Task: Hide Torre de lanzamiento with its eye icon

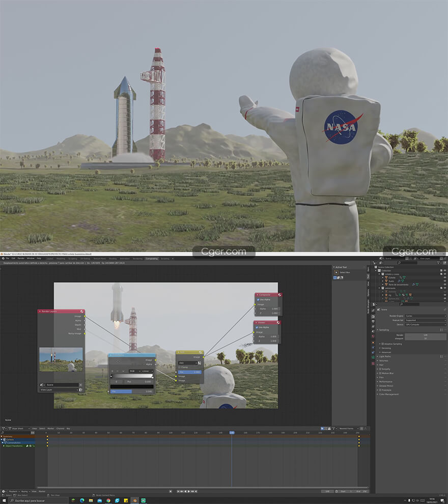Action: (x=445, y=285)
